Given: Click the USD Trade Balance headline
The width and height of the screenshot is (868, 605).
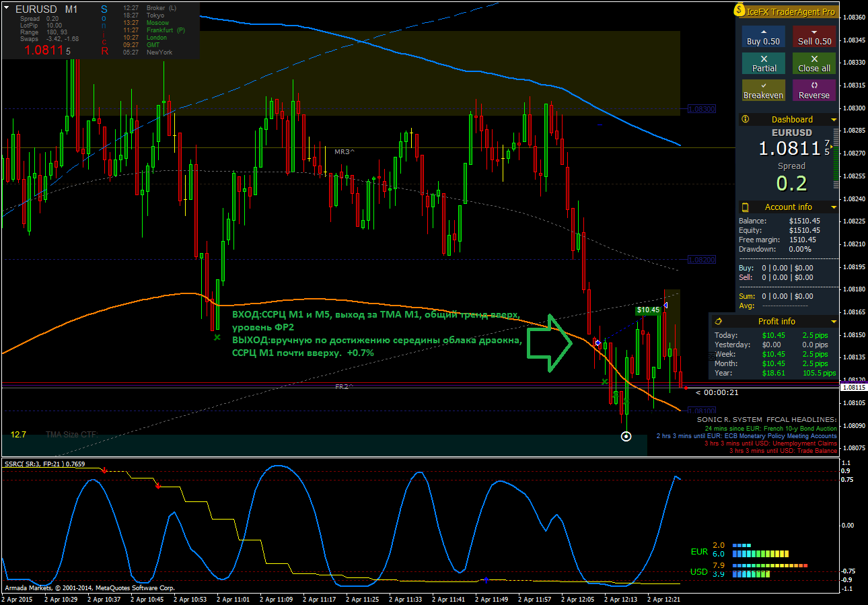Looking at the screenshot, I should pyautogui.click(x=783, y=450).
